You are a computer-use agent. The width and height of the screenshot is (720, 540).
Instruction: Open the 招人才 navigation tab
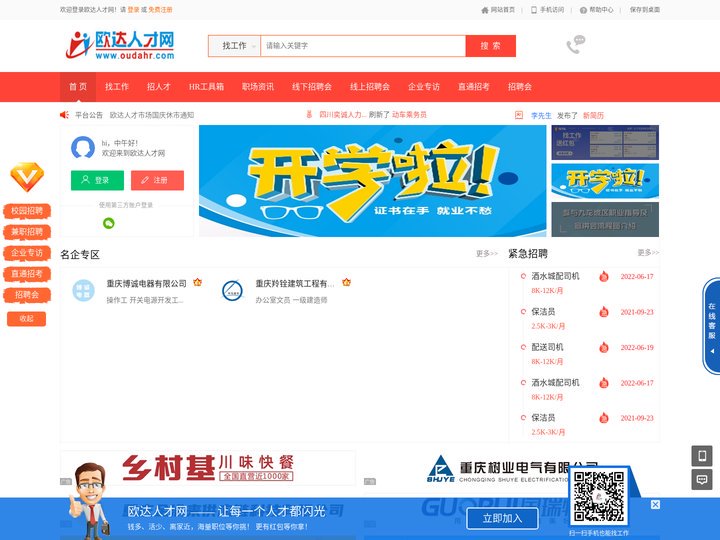point(158,87)
